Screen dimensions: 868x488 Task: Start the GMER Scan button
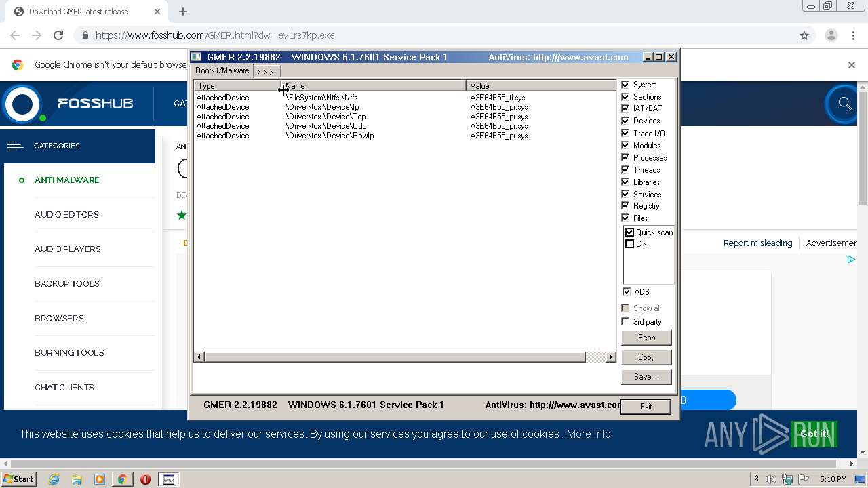(646, 338)
